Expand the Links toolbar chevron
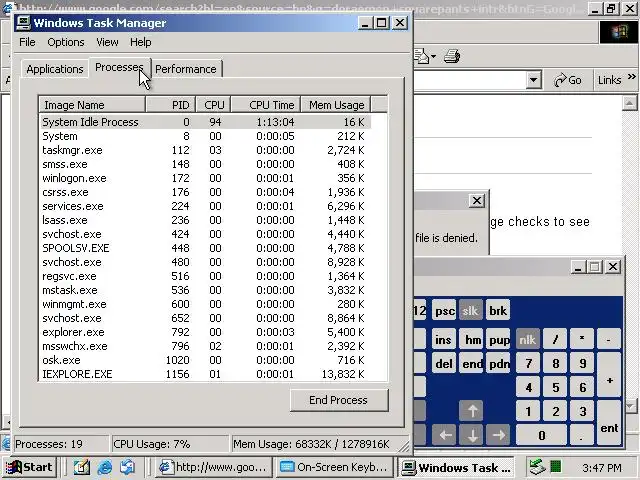The width and height of the screenshot is (640, 480). (x=631, y=77)
